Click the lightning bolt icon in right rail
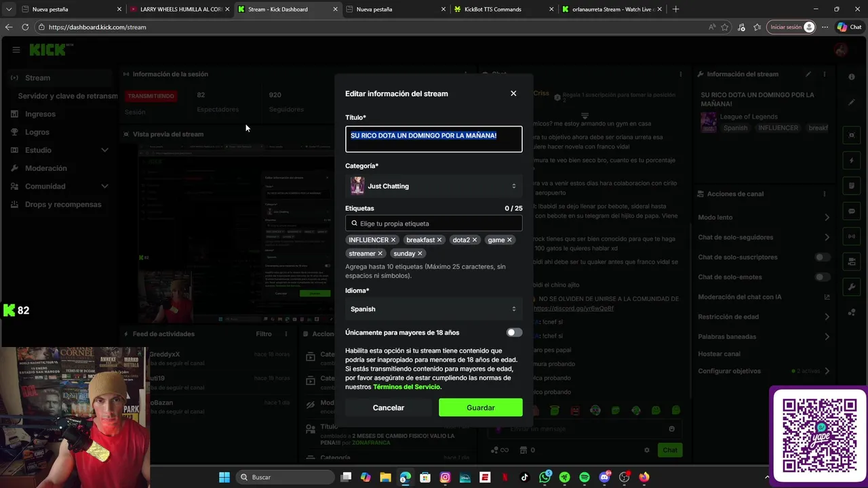 coord(852,161)
